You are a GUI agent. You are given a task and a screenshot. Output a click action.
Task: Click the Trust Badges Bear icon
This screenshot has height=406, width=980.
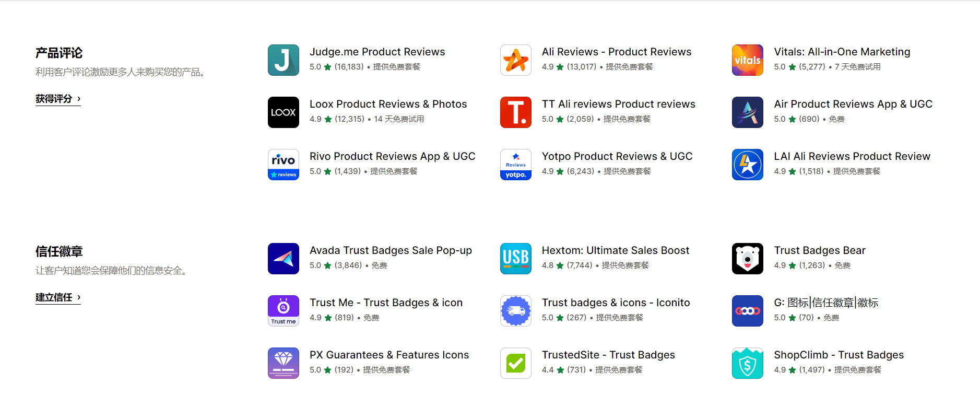point(748,259)
